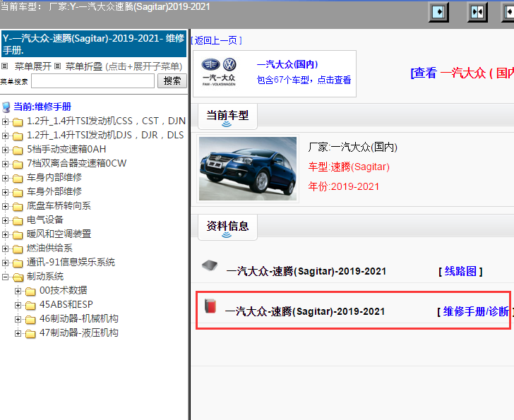Click the menu expand icon beside 菜单展开

point(4,66)
